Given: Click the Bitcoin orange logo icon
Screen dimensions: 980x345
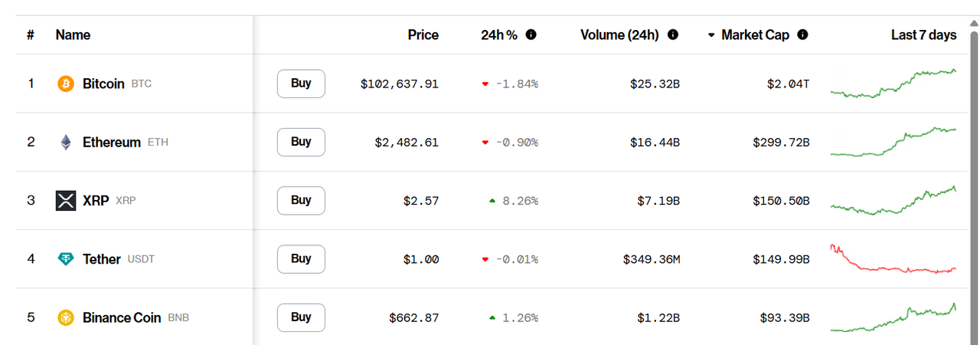Looking at the screenshot, I should [66, 84].
